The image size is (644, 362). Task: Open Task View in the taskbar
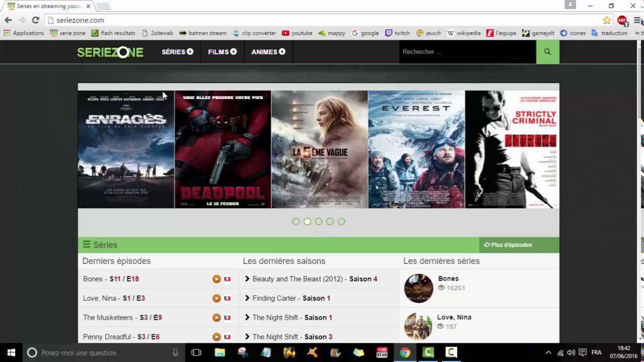(197, 352)
